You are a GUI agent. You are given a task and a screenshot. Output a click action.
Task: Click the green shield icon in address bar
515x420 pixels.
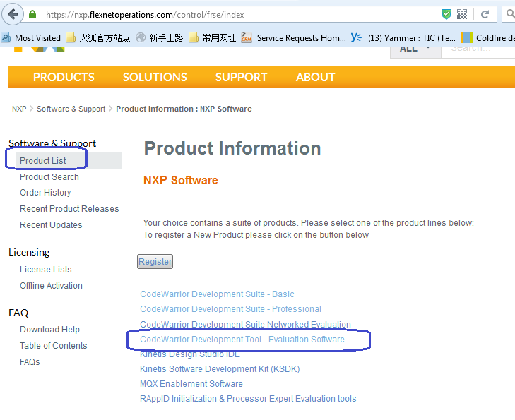(446, 14)
